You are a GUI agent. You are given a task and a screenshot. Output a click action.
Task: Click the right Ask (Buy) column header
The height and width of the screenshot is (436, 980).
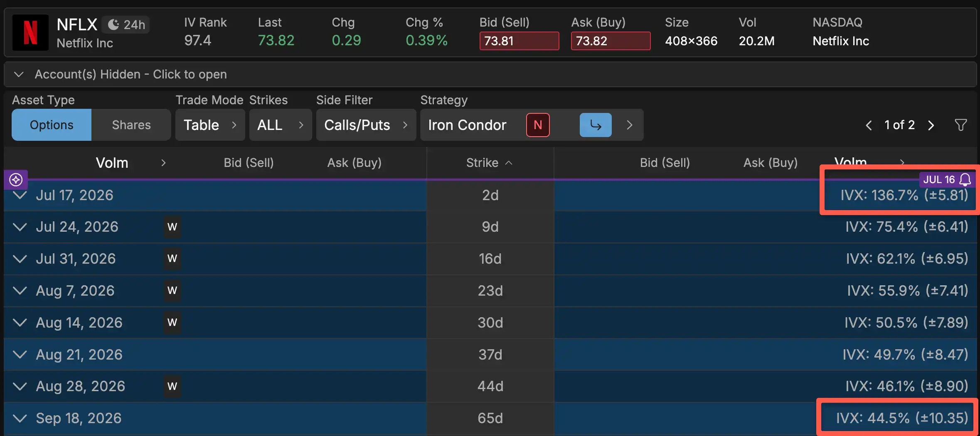click(x=770, y=163)
